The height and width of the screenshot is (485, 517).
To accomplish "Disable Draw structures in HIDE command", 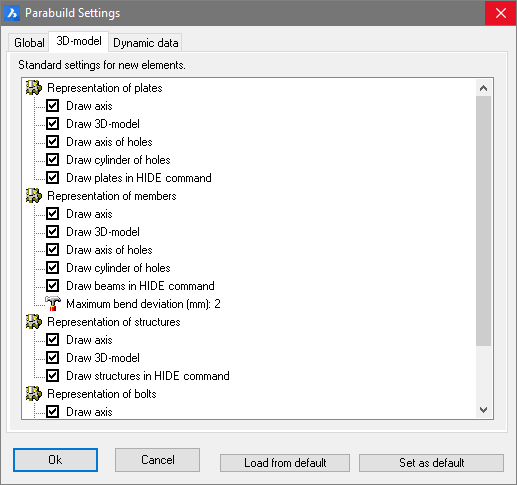I will tap(53, 376).
